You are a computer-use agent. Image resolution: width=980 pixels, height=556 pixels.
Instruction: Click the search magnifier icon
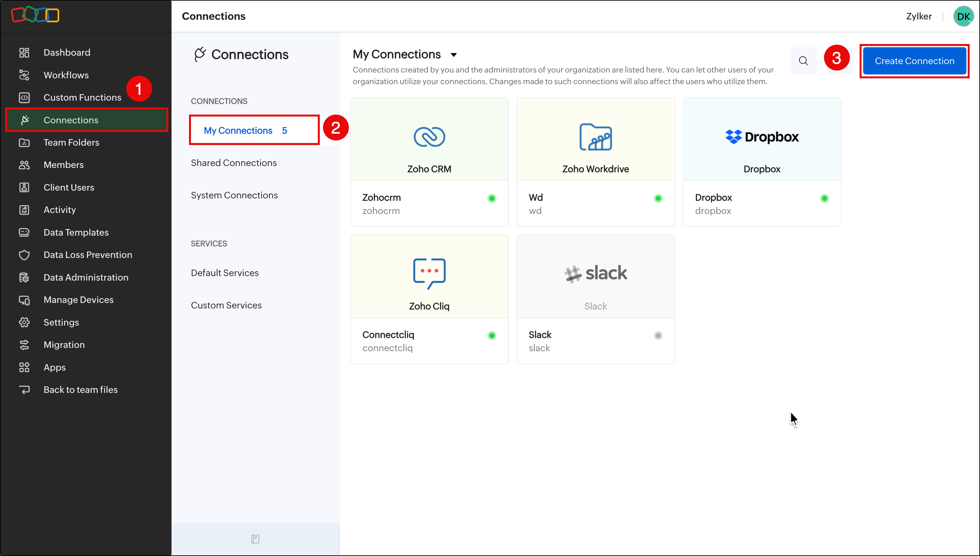point(803,61)
